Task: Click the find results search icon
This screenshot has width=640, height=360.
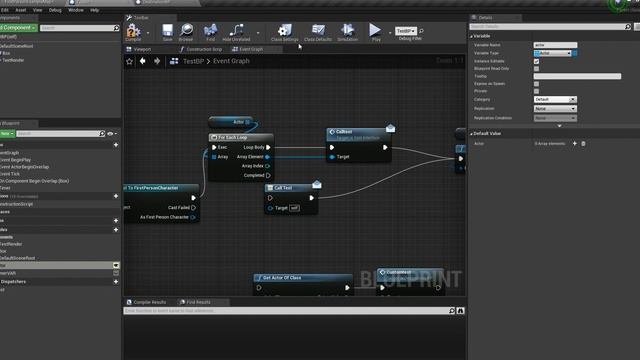Action: pyautogui.click(x=452, y=311)
